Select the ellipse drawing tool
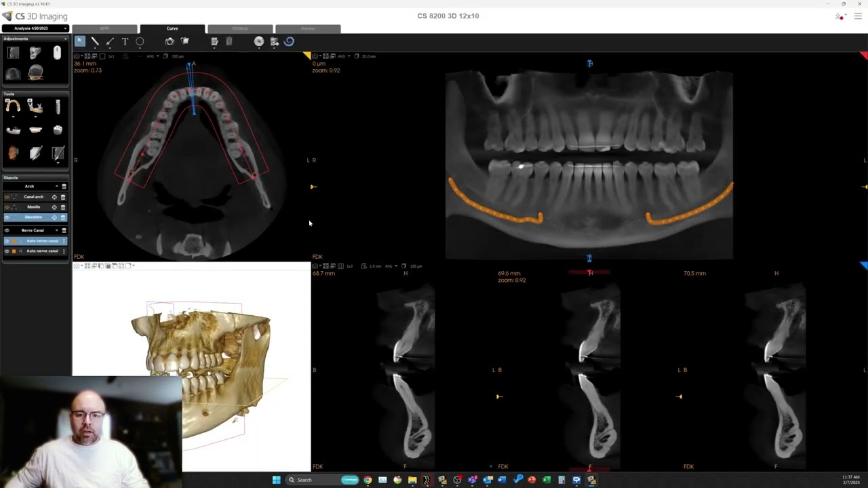The image size is (868, 488). (x=140, y=41)
